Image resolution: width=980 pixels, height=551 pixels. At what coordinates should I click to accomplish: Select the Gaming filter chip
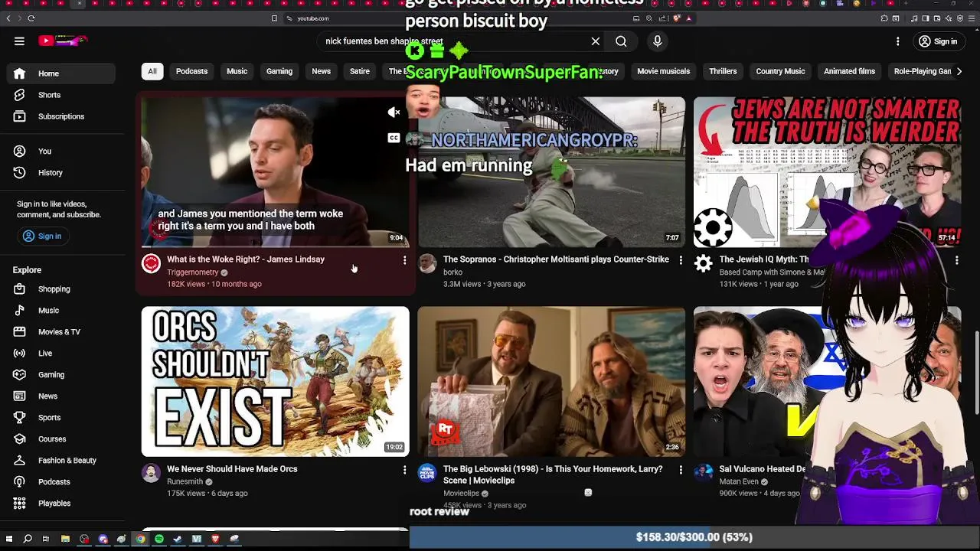pos(279,71)
